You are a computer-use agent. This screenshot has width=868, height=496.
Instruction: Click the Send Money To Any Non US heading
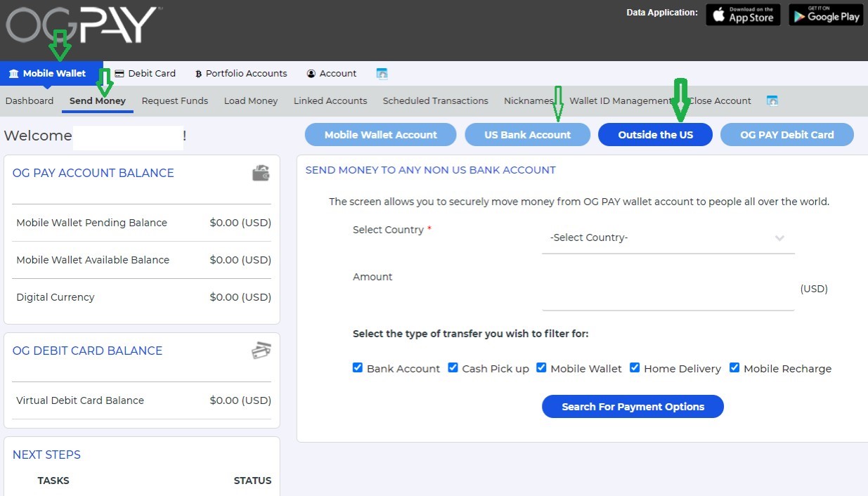click(431, 170)
